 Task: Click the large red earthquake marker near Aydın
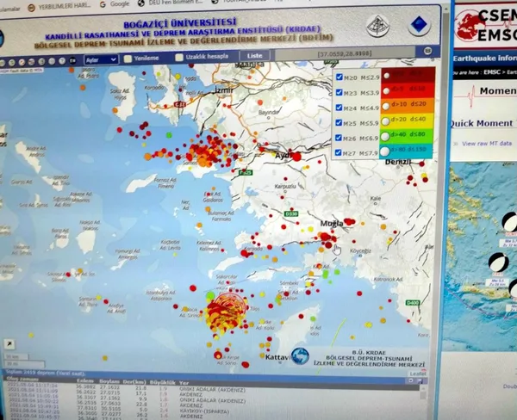(x=296, y=157)
